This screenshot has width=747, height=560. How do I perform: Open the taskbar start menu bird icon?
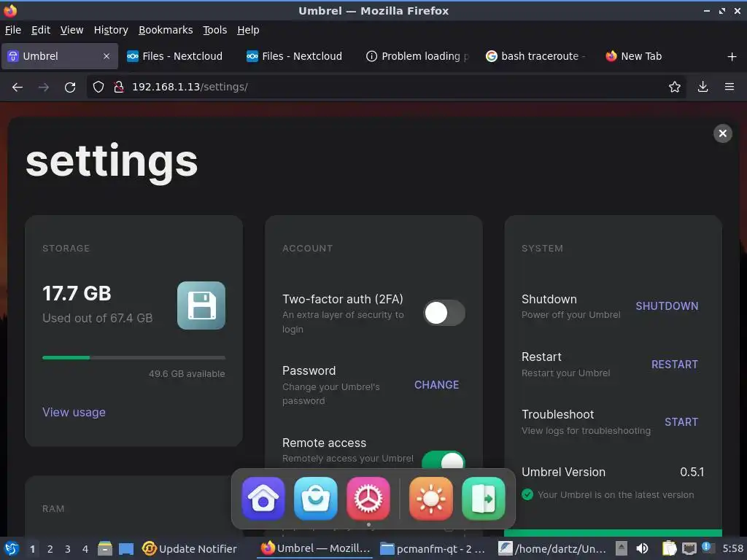[x=12, y=549]
